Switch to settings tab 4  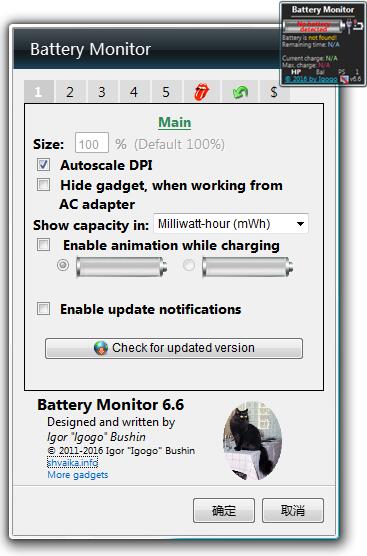[x=134, y=92]
